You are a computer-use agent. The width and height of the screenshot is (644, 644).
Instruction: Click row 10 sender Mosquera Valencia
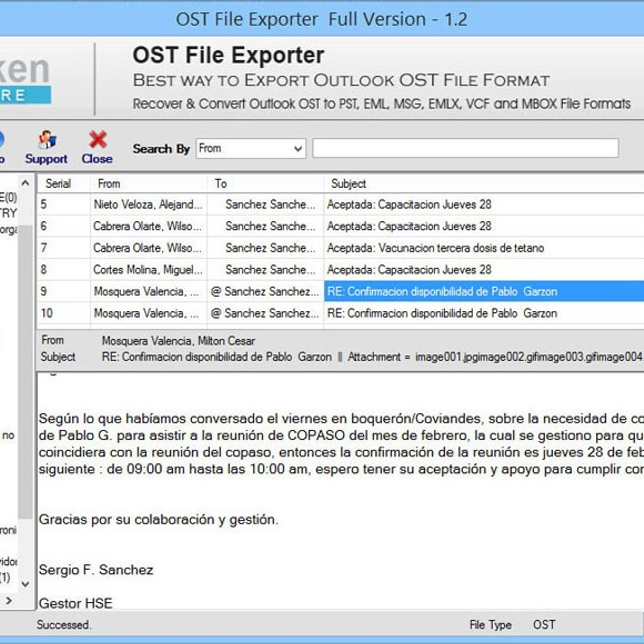[x=147, y=313]
